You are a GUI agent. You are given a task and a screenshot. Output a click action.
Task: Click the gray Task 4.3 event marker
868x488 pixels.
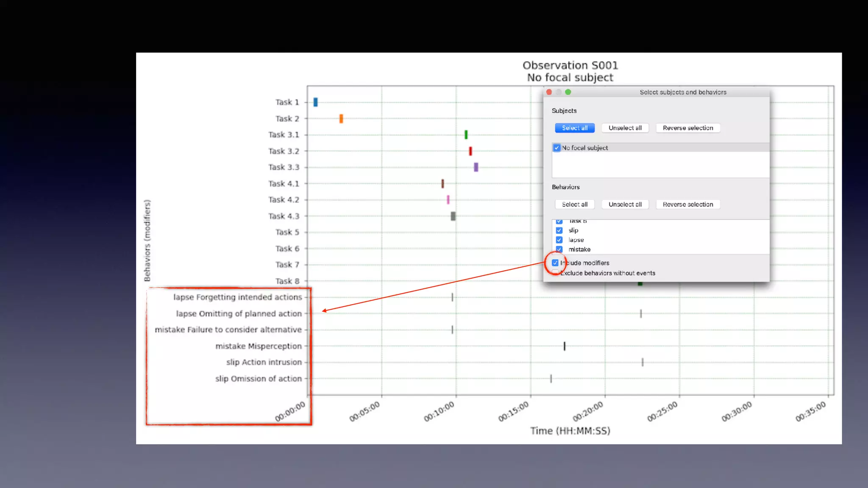453,216
